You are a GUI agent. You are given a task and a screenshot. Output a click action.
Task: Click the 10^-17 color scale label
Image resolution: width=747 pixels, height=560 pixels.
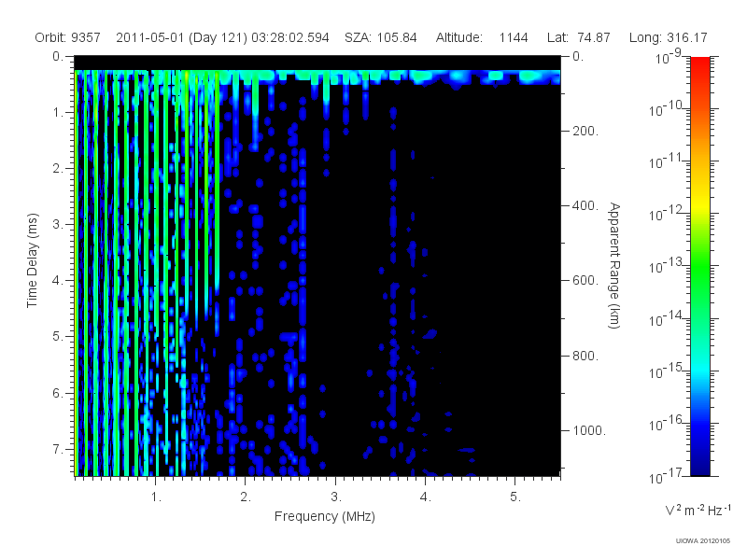665,475
